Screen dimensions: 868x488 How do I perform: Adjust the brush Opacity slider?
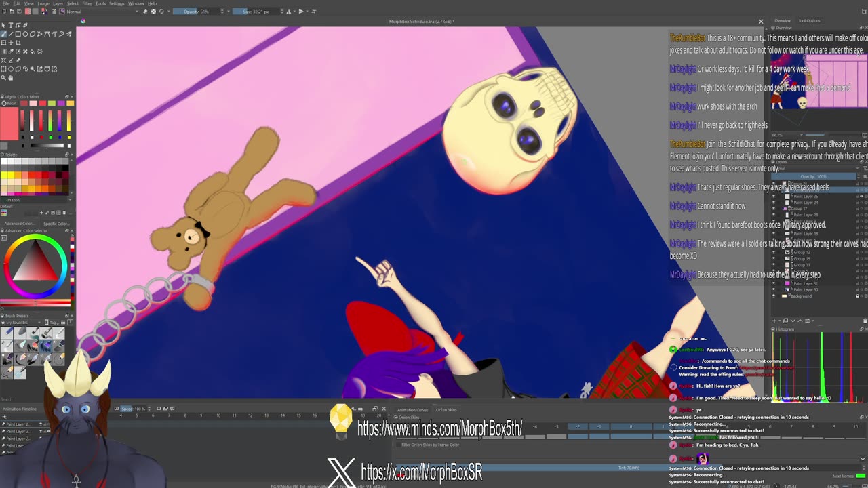196,12
